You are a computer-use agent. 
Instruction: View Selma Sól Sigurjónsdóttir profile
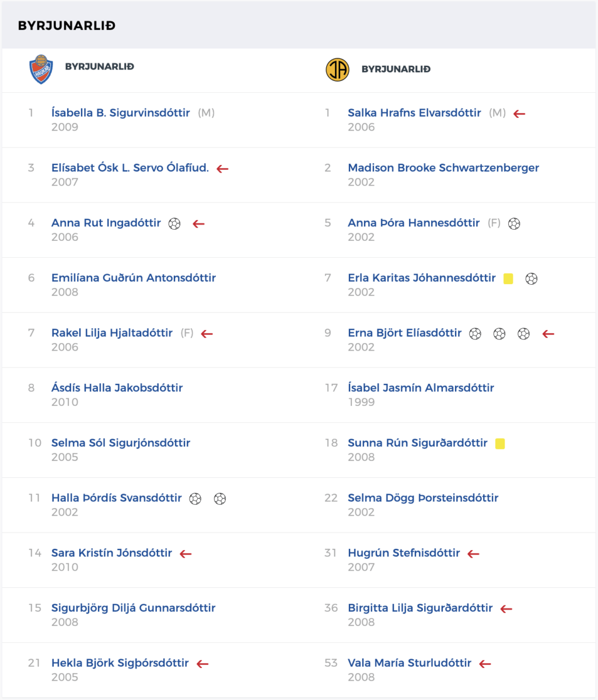(121, 443)
